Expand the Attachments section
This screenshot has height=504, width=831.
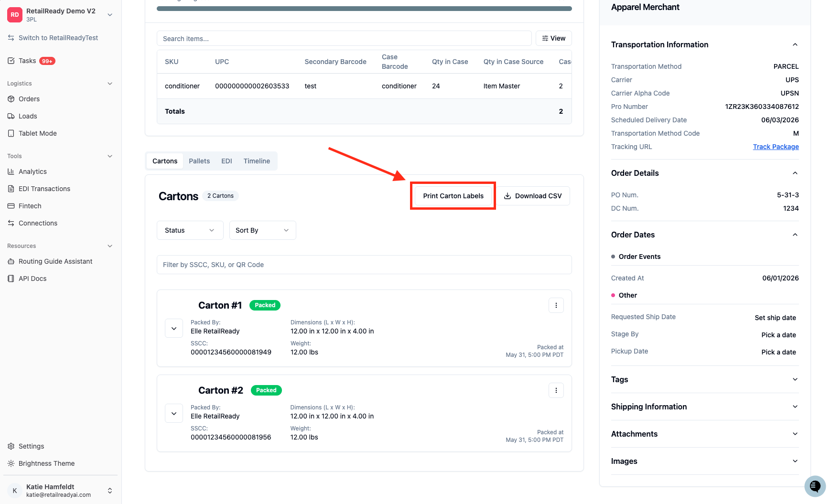coord(795,434)
